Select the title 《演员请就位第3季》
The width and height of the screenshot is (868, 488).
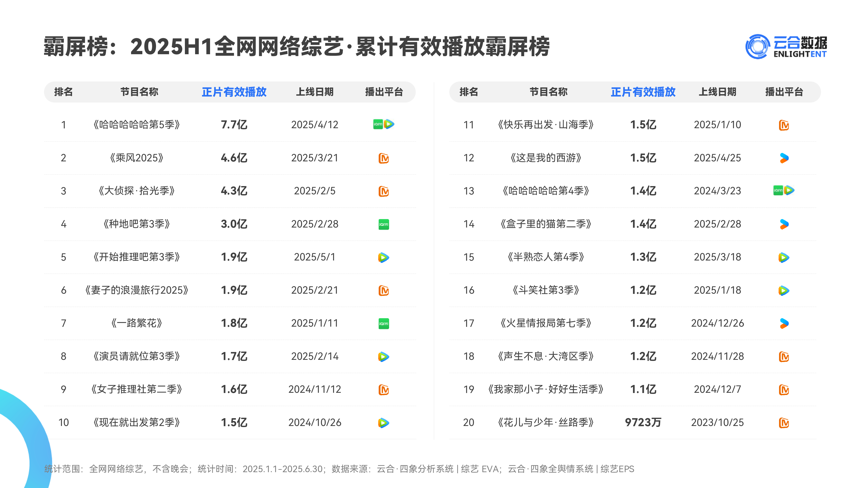(136, 356)
